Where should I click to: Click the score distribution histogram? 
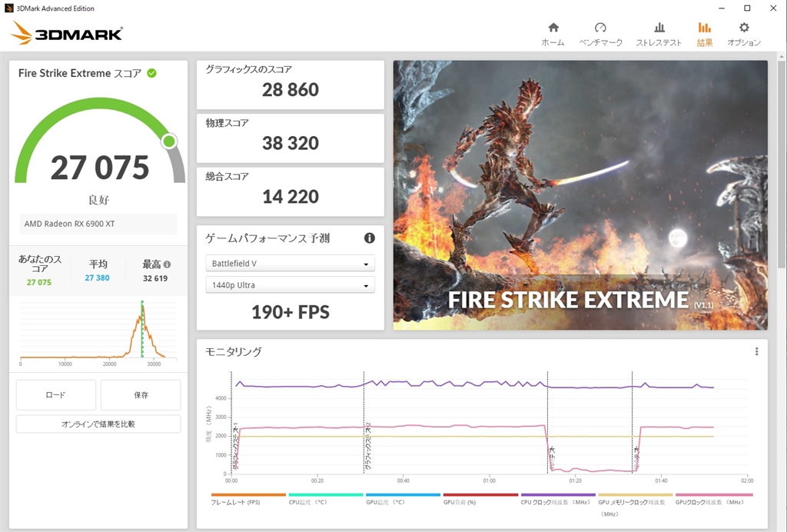[x=98, y=333]
